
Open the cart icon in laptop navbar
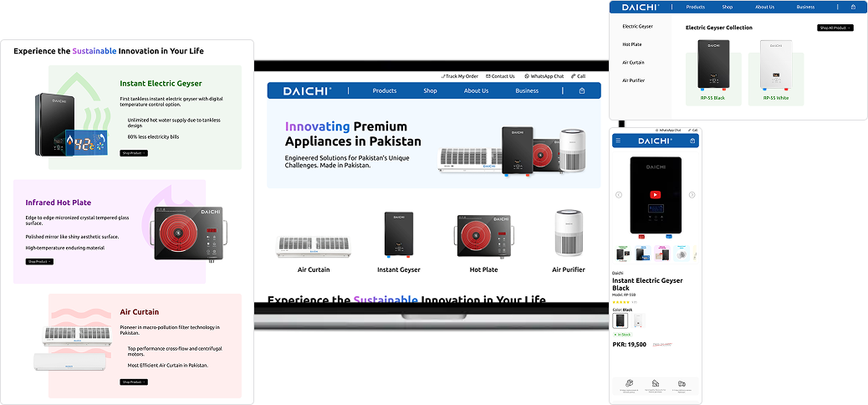coord(582,91)
